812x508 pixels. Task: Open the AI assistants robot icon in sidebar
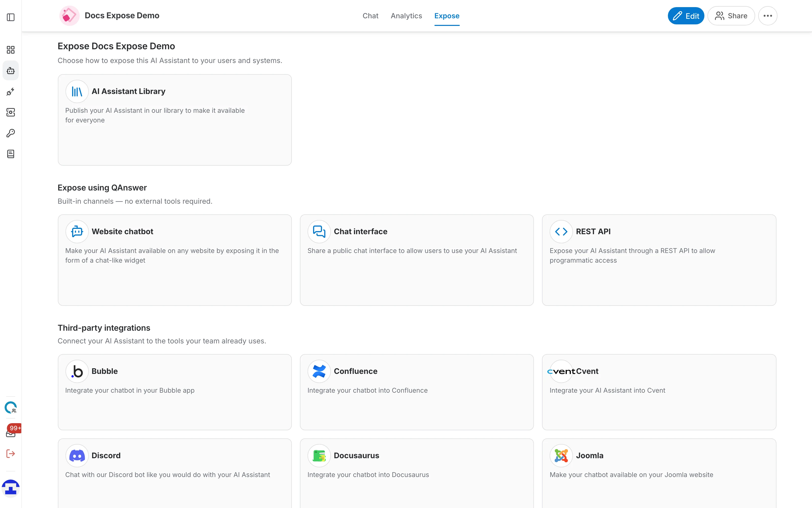pos(11,71)
